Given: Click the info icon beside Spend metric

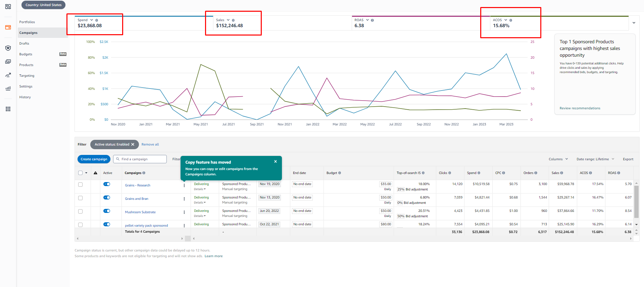Looking at the screenshot, I should click(97, 20).
